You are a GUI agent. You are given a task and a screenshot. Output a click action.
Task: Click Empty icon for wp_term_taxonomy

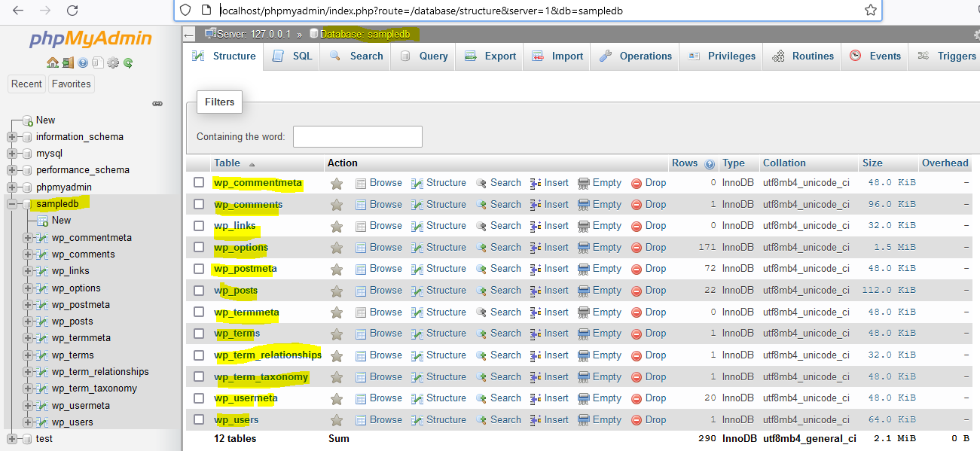(584, 377)
